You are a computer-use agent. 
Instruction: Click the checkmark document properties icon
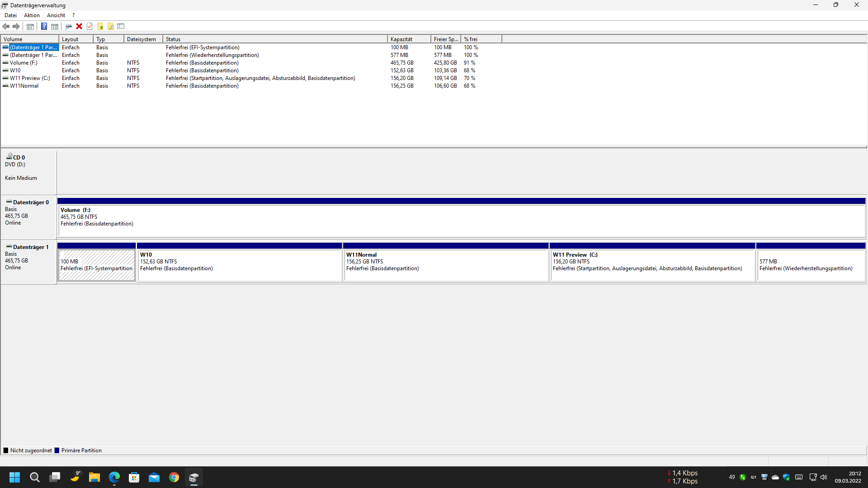(x=90, y=27)
